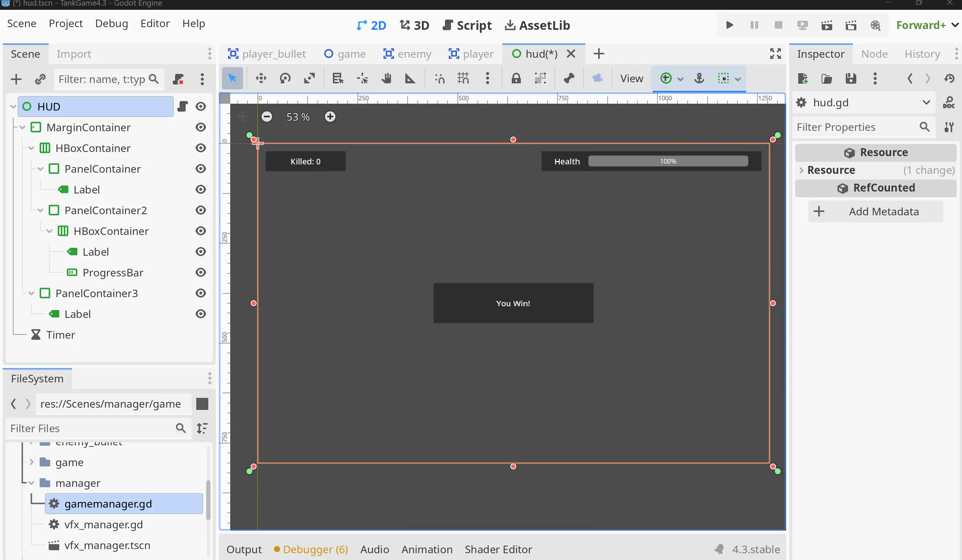
Task: Open snapping options three-dot menu
Action: click(488, 78)
